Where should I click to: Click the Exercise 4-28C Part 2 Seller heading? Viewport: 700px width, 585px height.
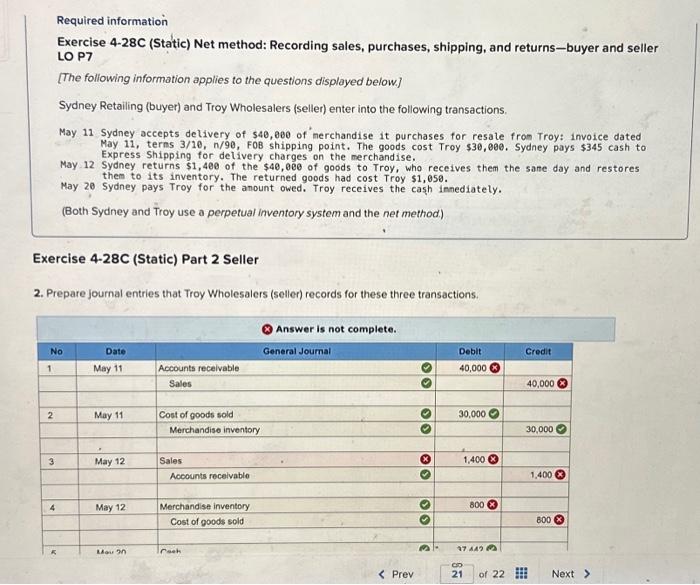tap(146, 259)
